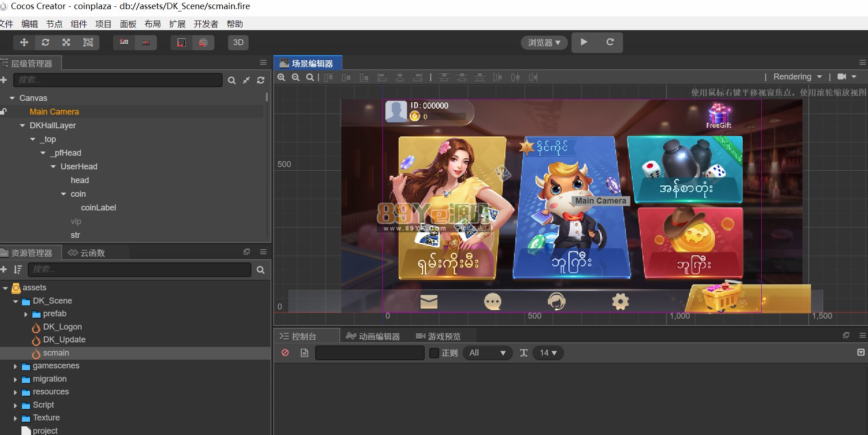The image size is (868, 435).
Task: Select the vip node
Action: point(76,221)
